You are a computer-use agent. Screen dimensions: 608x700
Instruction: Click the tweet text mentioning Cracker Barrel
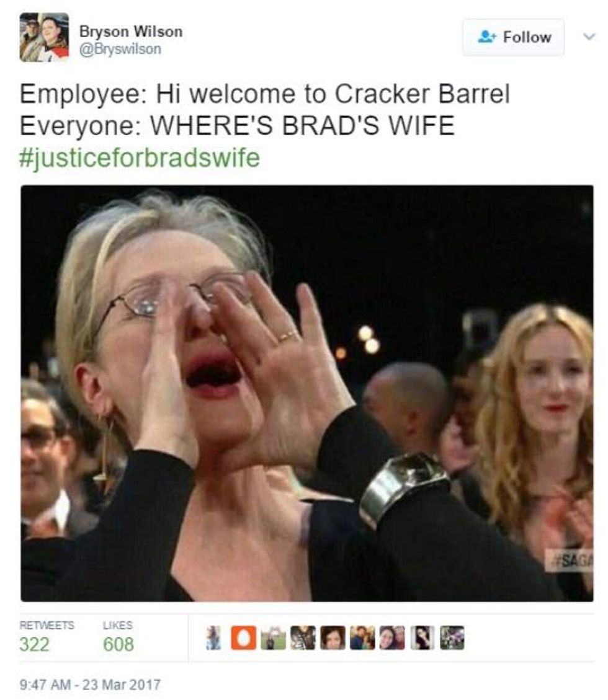point(264,110)
